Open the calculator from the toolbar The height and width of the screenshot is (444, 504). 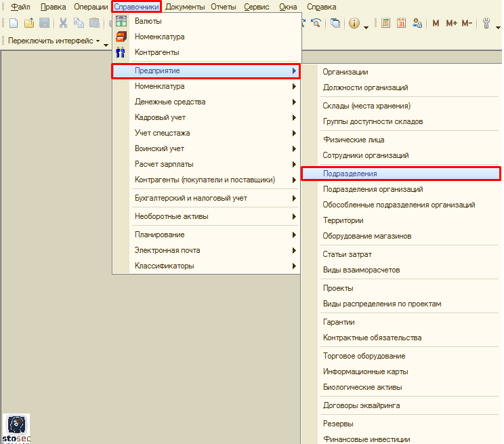385,23
